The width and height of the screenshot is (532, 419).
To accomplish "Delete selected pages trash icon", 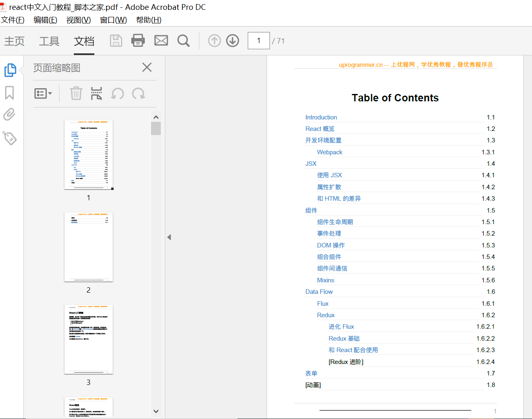I will click(76, 94).
